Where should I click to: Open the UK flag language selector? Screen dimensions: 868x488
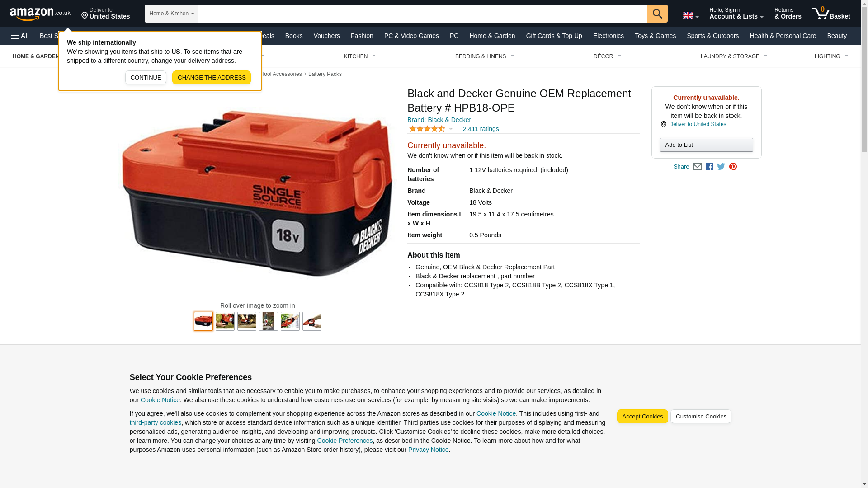click(690, 16)
